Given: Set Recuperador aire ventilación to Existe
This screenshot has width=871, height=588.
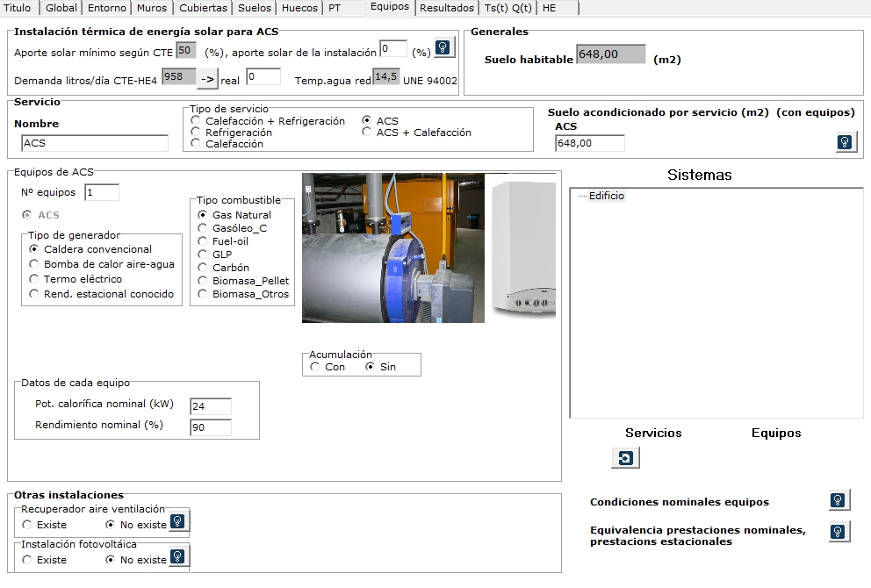Looking at the screenshot, I should (45, 525).
